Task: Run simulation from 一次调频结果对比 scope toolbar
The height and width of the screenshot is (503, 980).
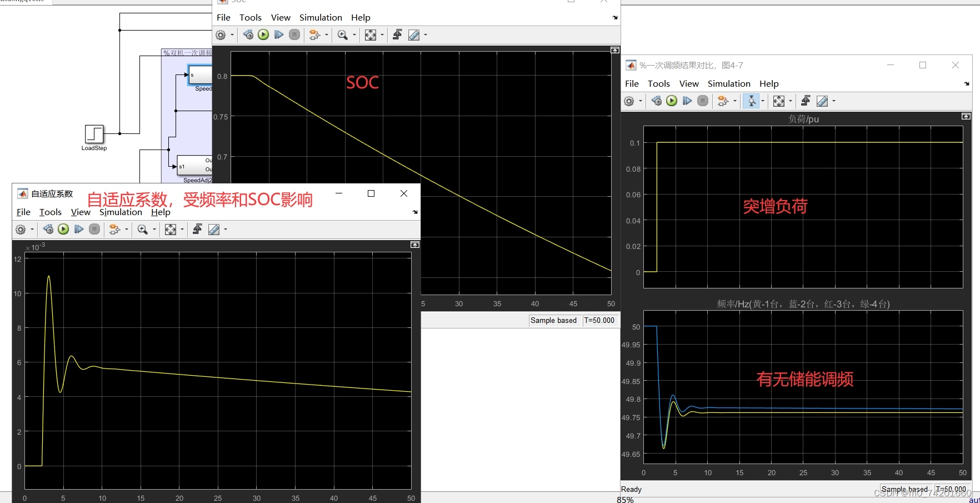Action: tap(672, 101)
